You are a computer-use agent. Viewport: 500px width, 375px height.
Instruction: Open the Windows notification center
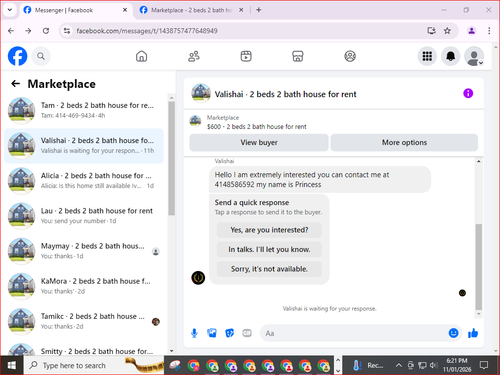point(484,365)
